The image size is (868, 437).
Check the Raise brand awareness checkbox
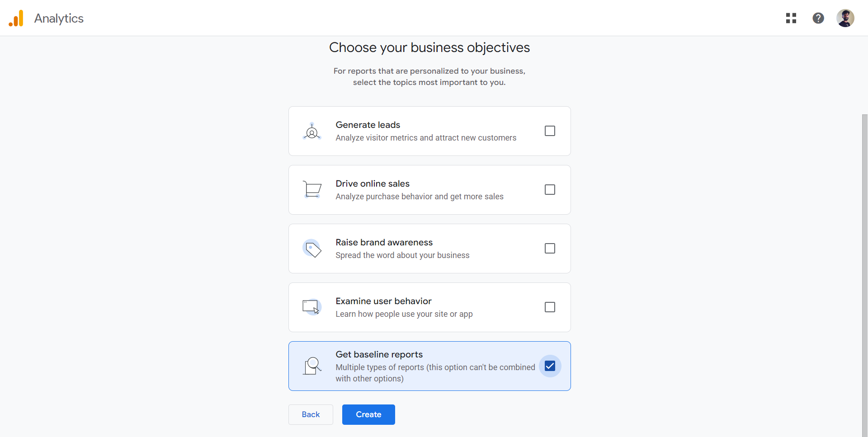pos(550,249)
